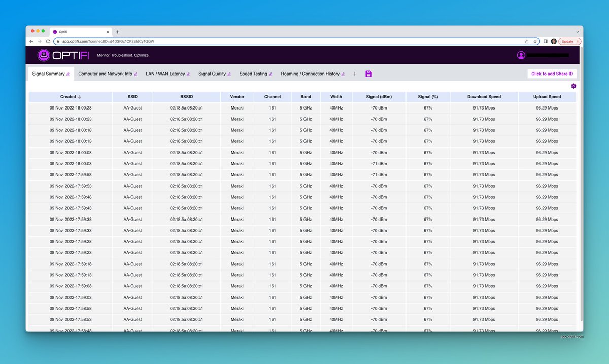Reload the page with the refresh icon
Screen dimensions: 609x364
(48, 41)
